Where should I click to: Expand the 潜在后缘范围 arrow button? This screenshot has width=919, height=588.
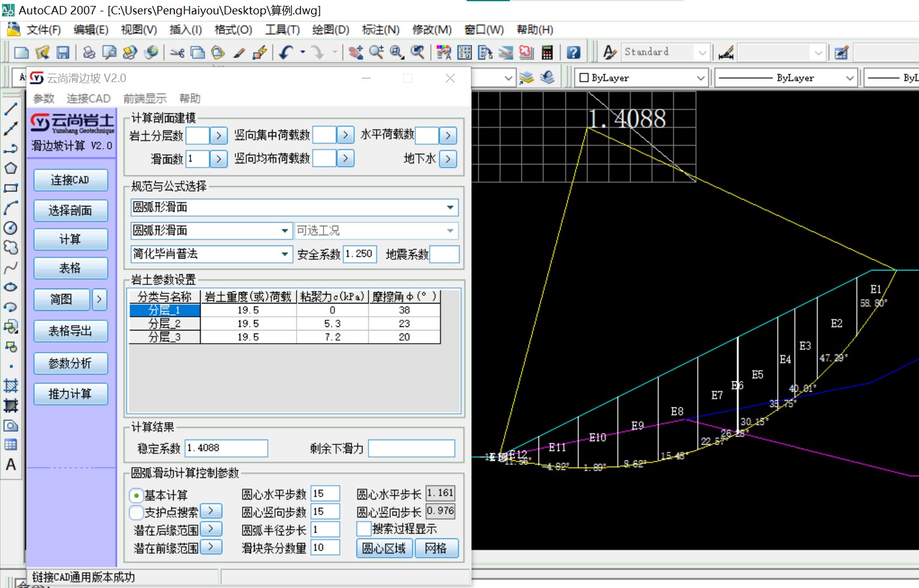click(211, 529)
